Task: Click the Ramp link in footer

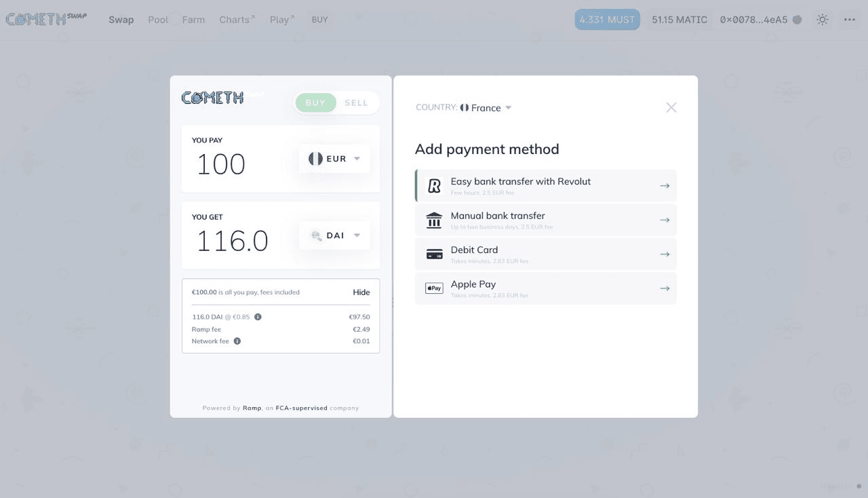Action: [252, 408]
